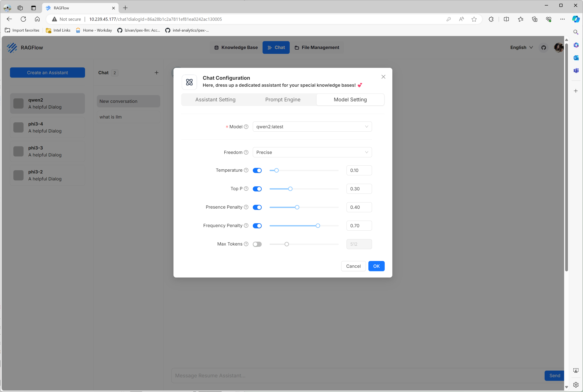
Task: Click the Top P slider handle
Action: 290,189
